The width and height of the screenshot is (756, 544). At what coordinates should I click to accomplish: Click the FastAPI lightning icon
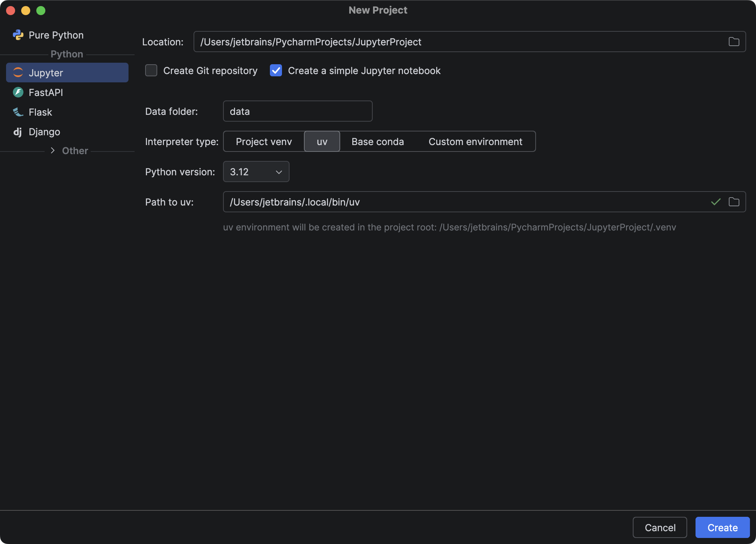pyautogui.click(x=18, y=92)
